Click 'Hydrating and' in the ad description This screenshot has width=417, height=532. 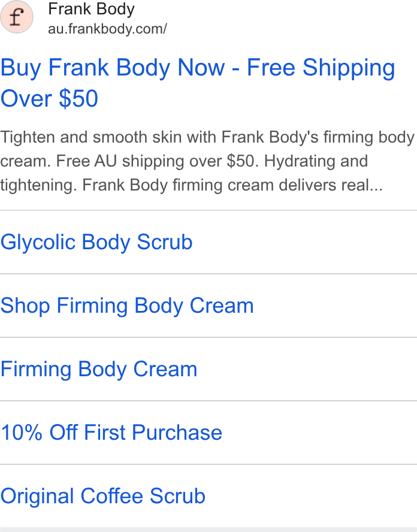[x=316, y=161]
